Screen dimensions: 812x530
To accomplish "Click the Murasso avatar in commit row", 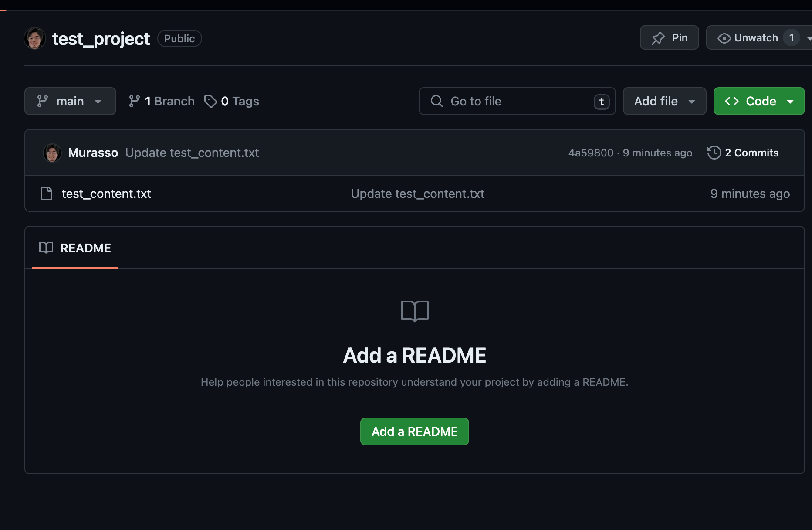I will click(52, 153).
